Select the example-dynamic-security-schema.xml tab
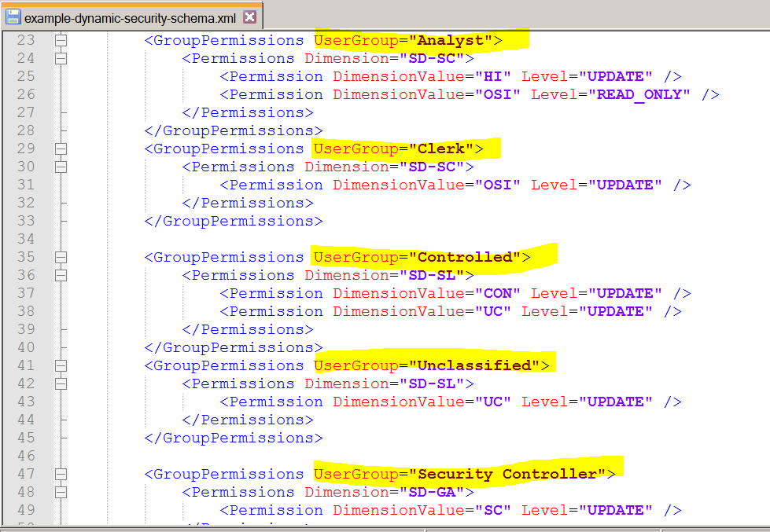This screenshot has height=532, width=770. point(130,17)
